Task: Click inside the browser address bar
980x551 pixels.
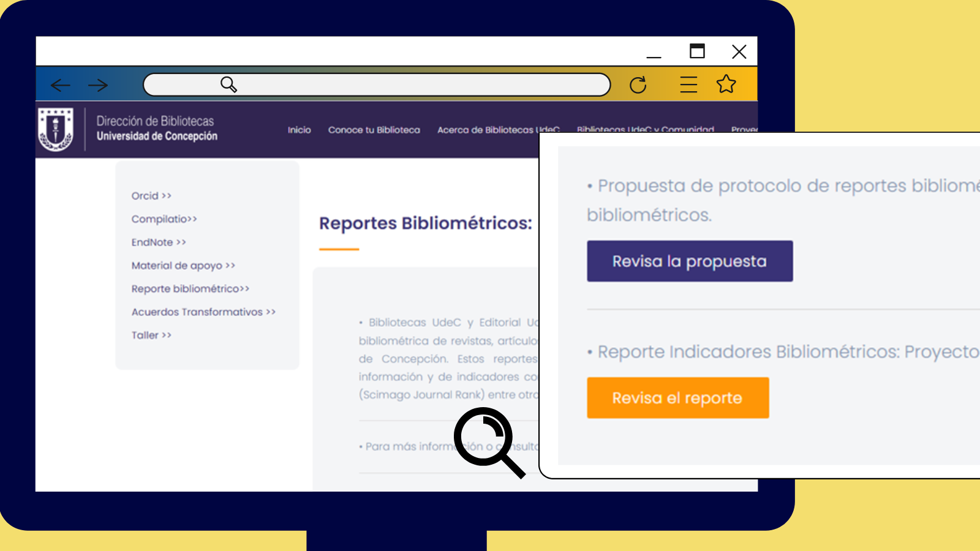Action: (398, 85)
